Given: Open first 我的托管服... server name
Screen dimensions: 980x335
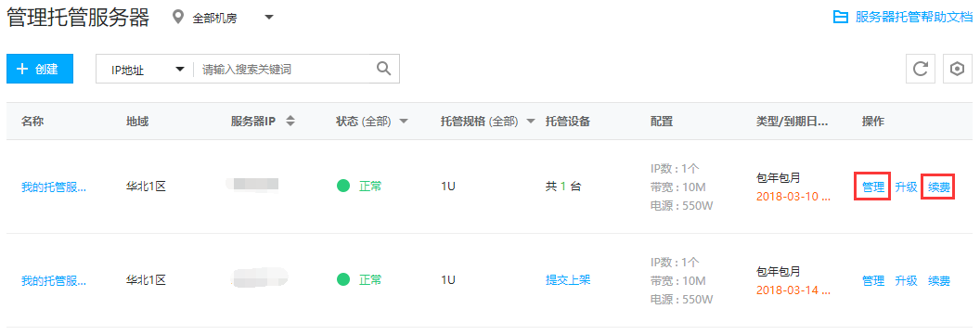Looking at the screenshot, I should pos(54,187).
